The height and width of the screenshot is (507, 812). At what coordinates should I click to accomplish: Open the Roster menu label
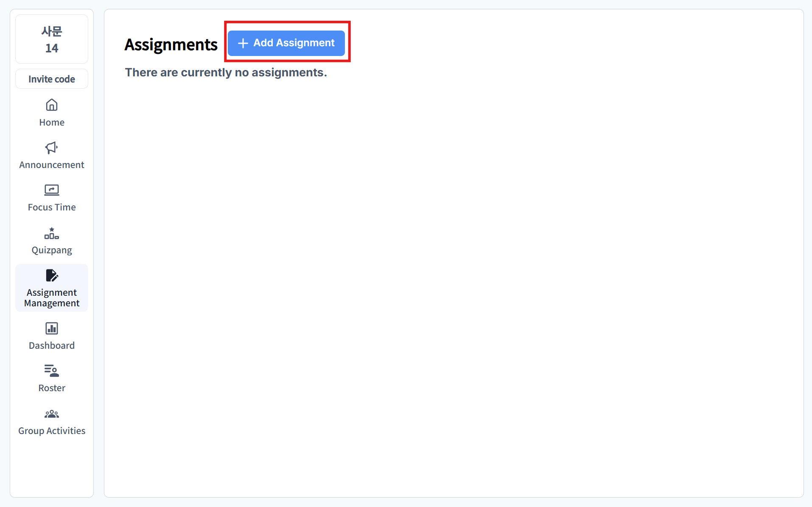point(52,388)
